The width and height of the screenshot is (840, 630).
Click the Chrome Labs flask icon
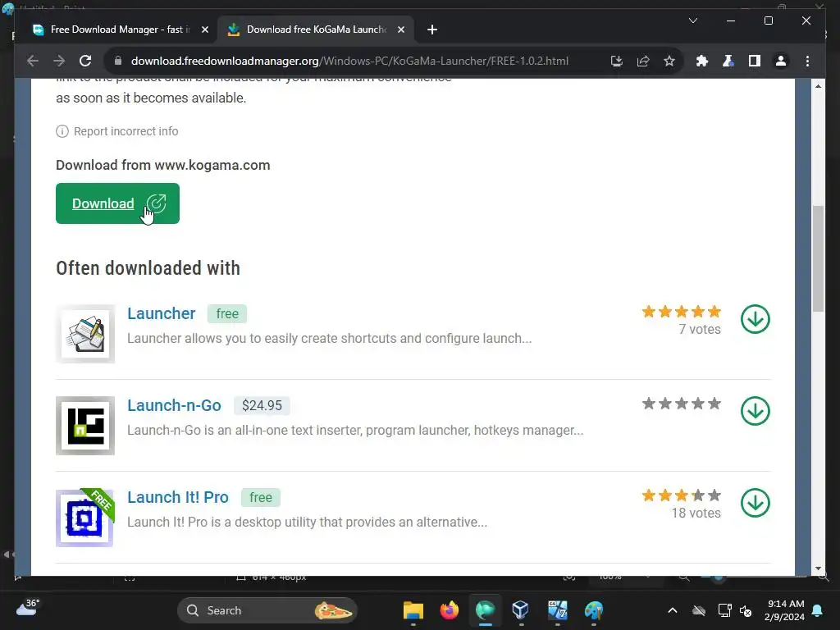click(x=728, y=61)
